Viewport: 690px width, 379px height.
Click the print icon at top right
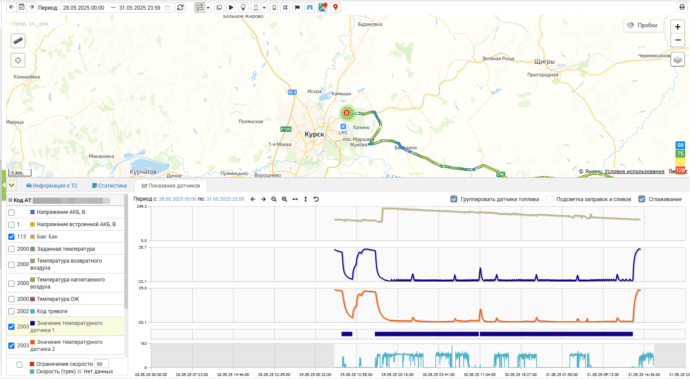pyautogui.click(x=682, y=7)
